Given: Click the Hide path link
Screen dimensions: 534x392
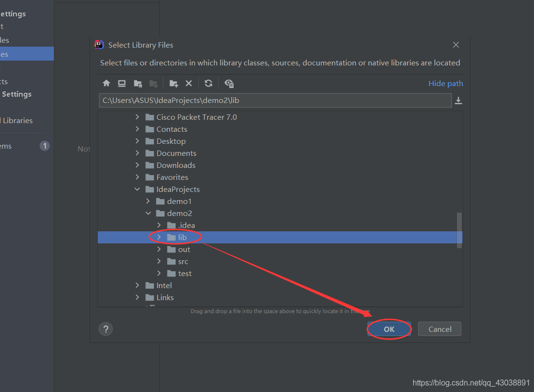Looking at the screenshot, I should 445,83.
